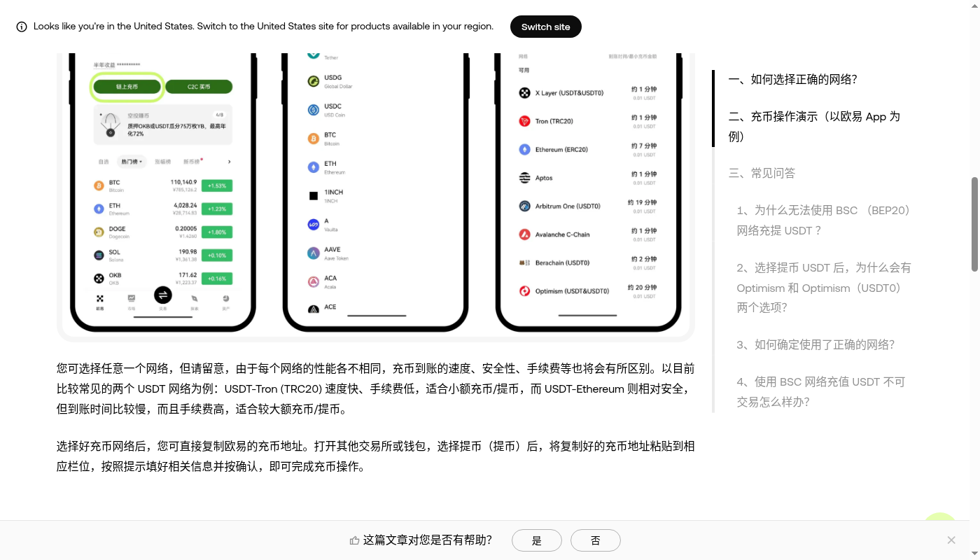
Task: Open FAQ 4 about BSC 网络充值 USDT
Action: point(821,392)
